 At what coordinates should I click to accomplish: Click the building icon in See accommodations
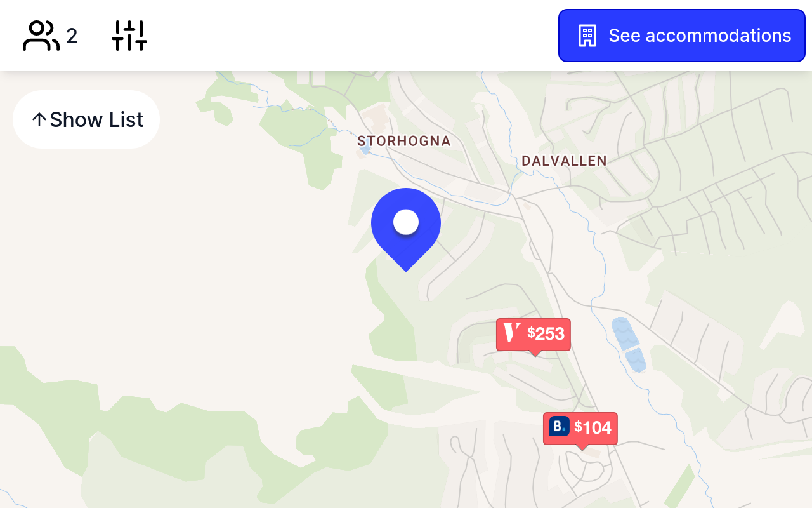(x=587, y=36)
